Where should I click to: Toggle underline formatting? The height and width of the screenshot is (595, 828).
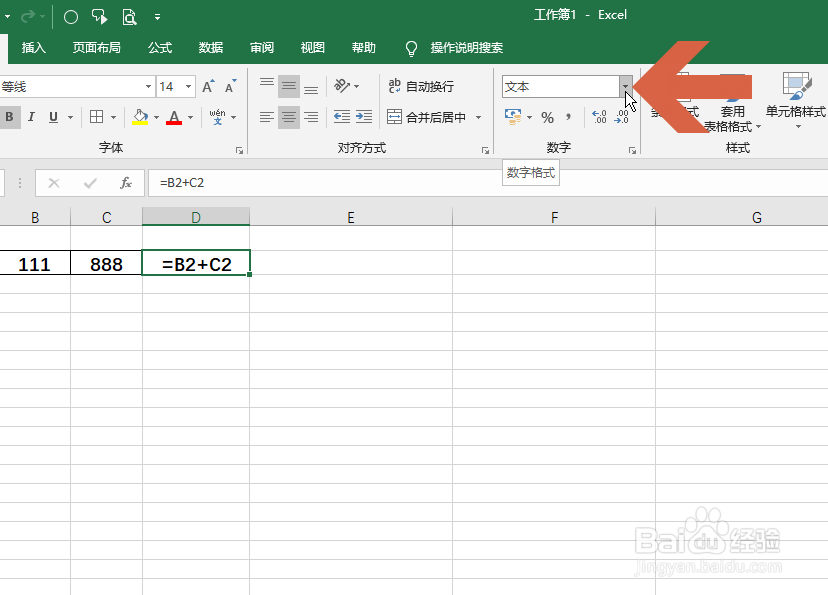[x=53, y=117]
